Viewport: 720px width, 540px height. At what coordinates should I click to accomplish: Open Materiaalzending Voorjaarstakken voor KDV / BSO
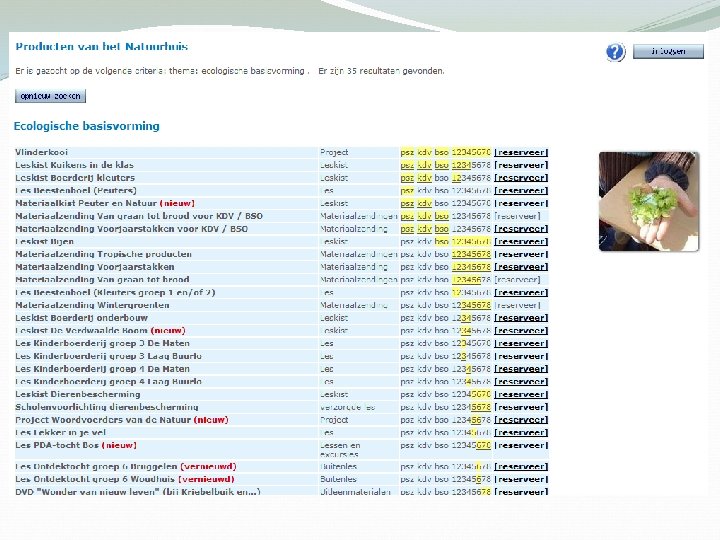(131, 229)
